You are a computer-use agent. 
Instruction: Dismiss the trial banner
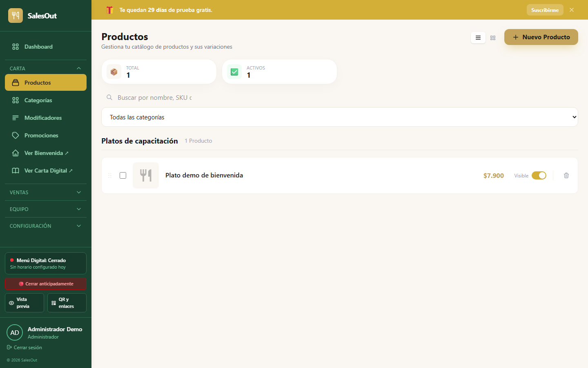572,10
